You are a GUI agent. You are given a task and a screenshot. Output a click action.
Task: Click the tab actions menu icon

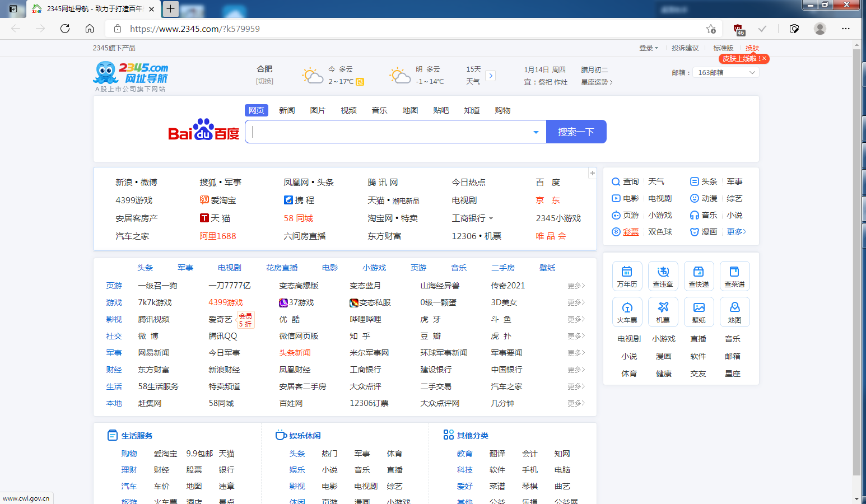13,8
